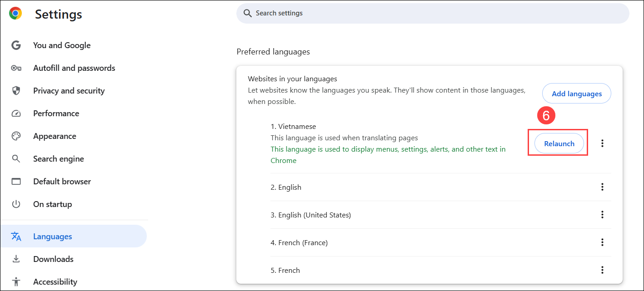Click the Google G icon
The image size is (644, 291).
(16, 45)
